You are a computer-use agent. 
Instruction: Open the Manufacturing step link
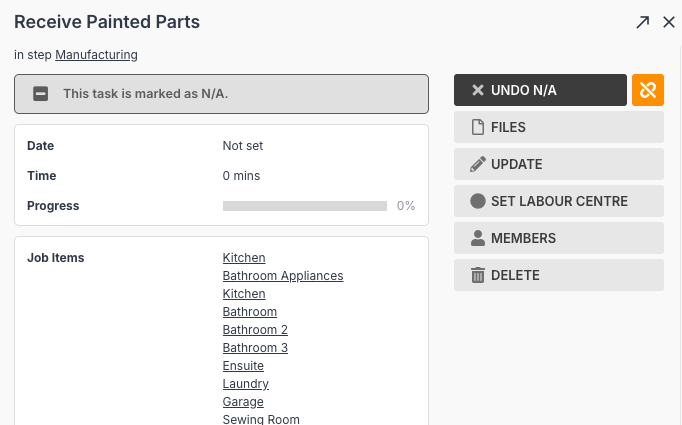[96, 55]
